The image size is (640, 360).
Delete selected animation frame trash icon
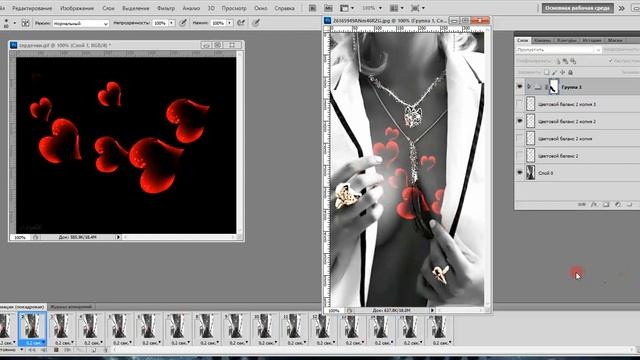(105, 350)
